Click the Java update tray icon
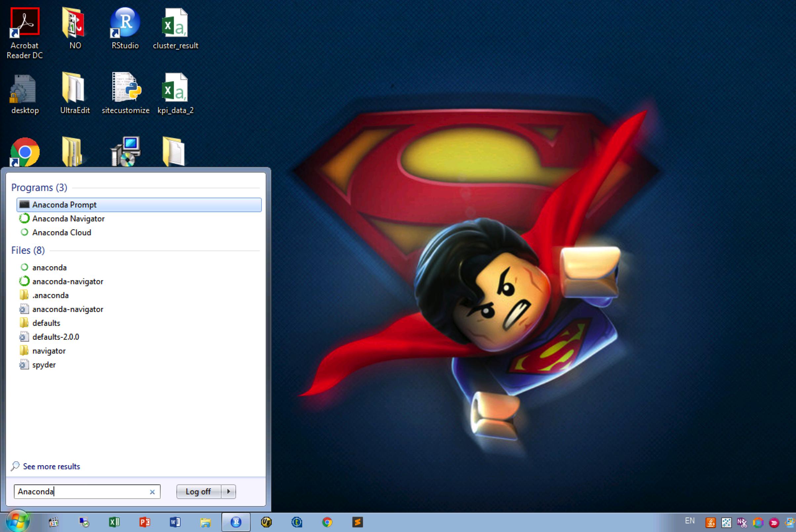Viewport: 796px width, 532px height. point(710,523)
